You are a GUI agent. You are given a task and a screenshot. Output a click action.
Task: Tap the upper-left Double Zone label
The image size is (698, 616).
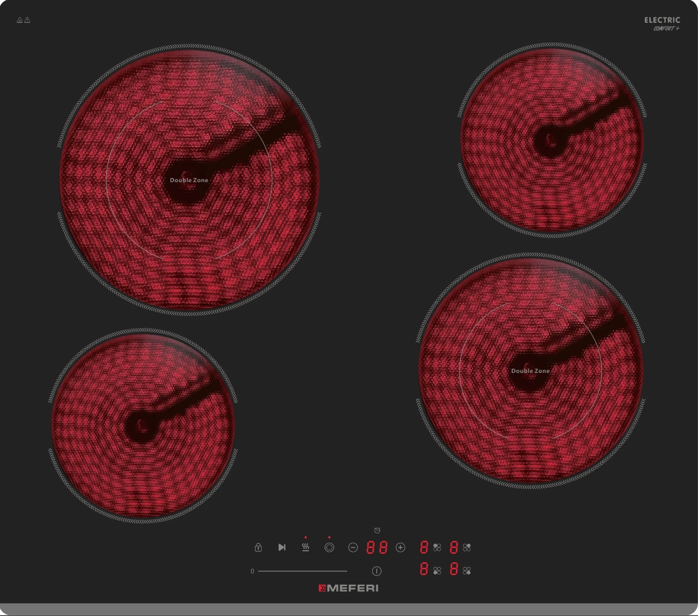(189, 180)
